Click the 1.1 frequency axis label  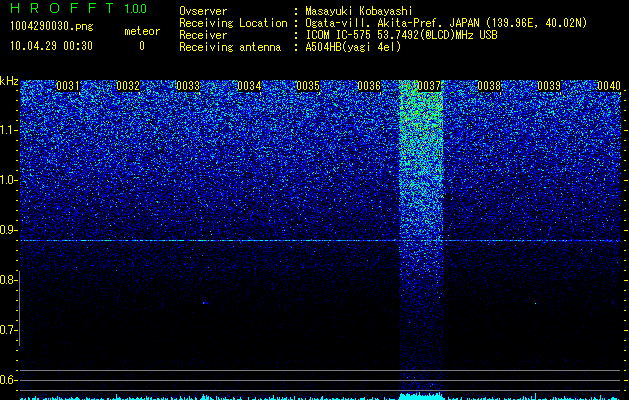(x=7, y=130)
